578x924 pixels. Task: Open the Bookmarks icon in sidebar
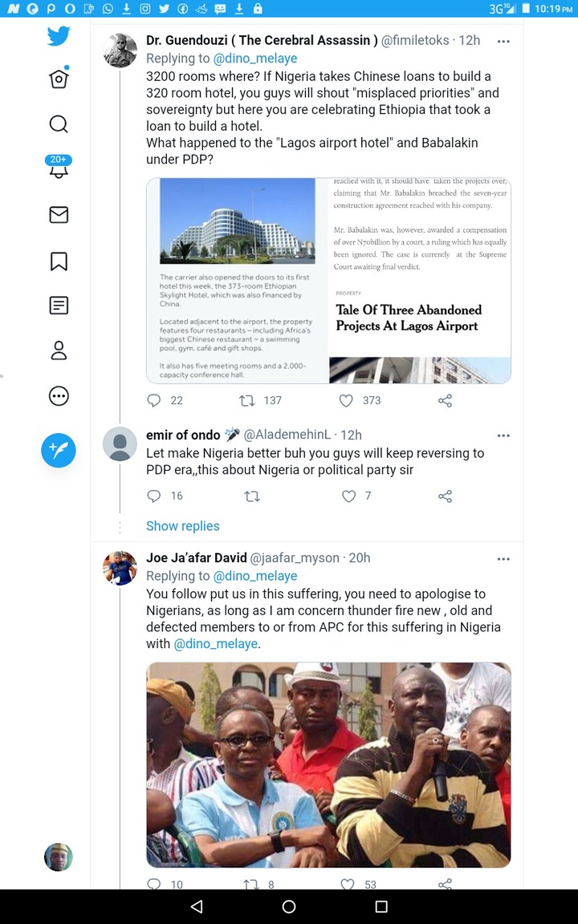pyautogui.click(x=59, y=261)
